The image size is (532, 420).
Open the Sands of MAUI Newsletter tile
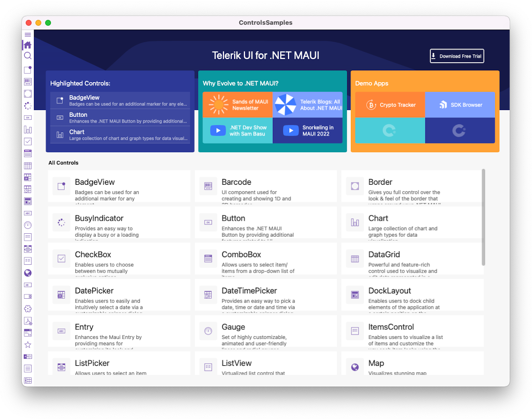coord(237,105)
